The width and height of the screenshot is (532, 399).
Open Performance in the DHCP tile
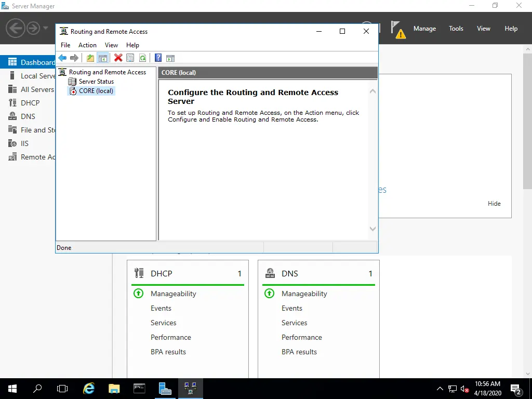[170, 337]
